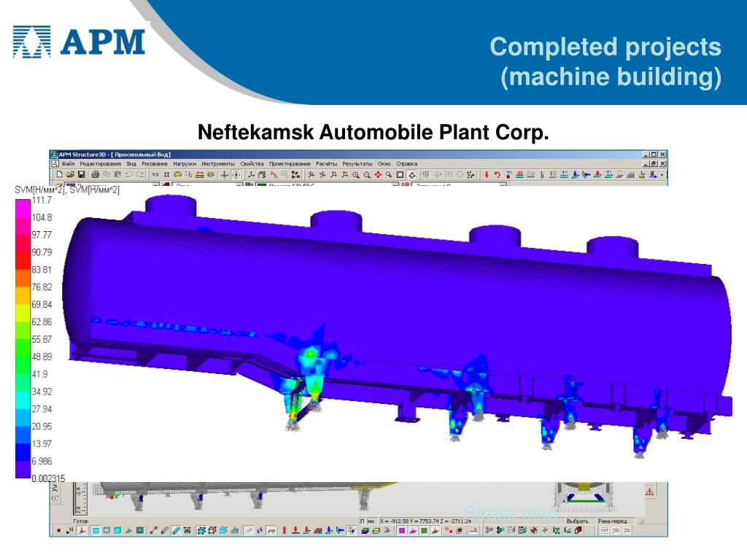747x560 pixels.
Task: Click the rotate view icon
Action: pyautogui.click(x=412, y=175)
